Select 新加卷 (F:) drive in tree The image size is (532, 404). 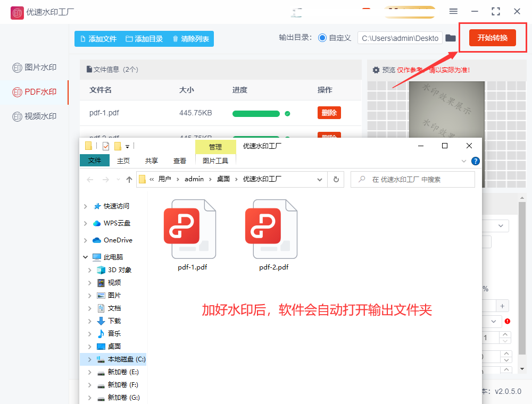pos(118,385)
